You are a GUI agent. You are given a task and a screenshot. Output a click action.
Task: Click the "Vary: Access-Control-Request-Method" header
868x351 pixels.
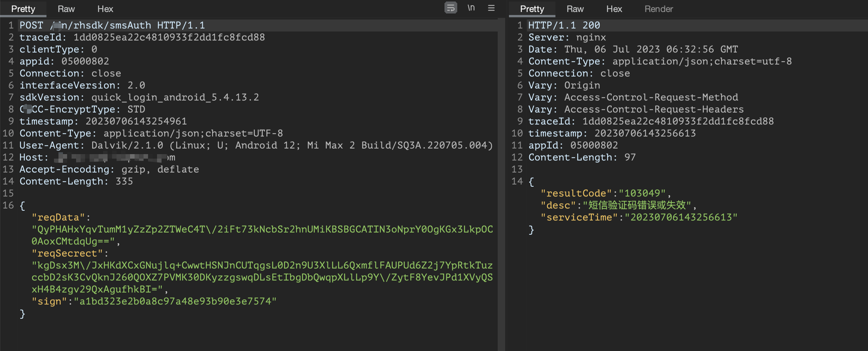pyautogui.click(x=633, y=97)
